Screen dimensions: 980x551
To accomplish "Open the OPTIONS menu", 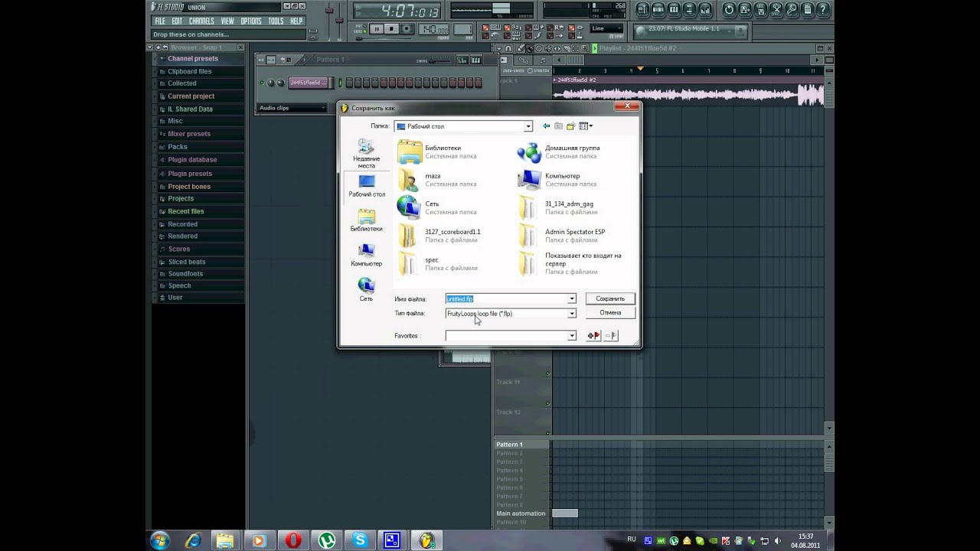I will tap(251, 21).
